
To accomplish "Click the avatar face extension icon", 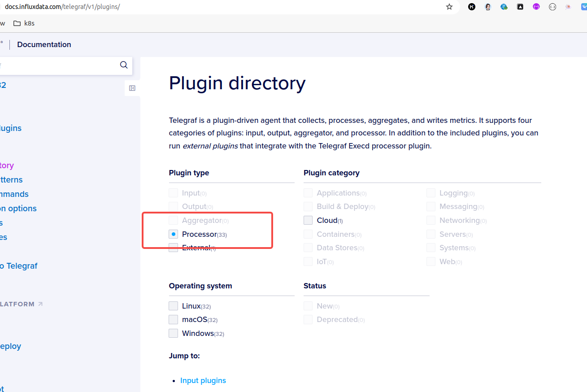I will (488, 7).
